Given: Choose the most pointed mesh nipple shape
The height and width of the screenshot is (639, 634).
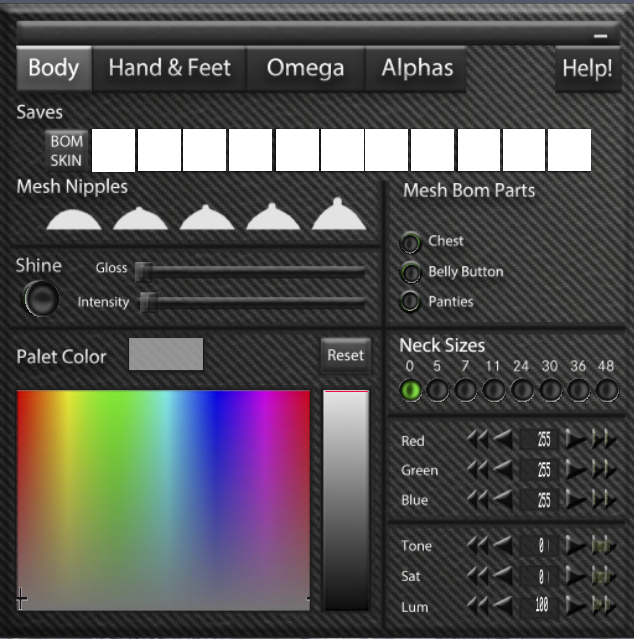Looking at the screenshot, I should tap(339, 214).
